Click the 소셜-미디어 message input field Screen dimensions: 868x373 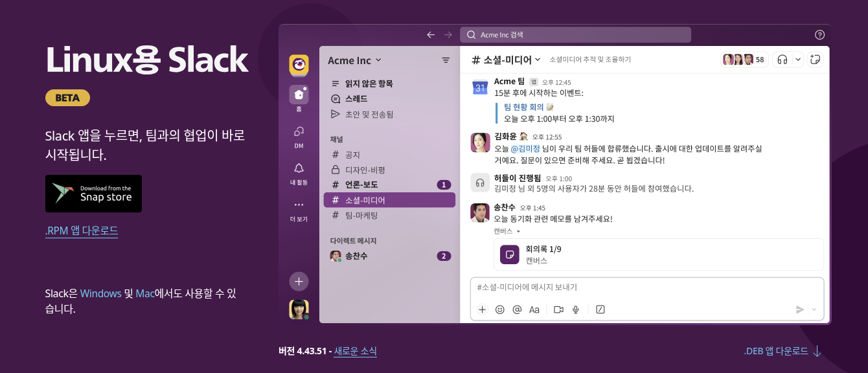[647, 288]
